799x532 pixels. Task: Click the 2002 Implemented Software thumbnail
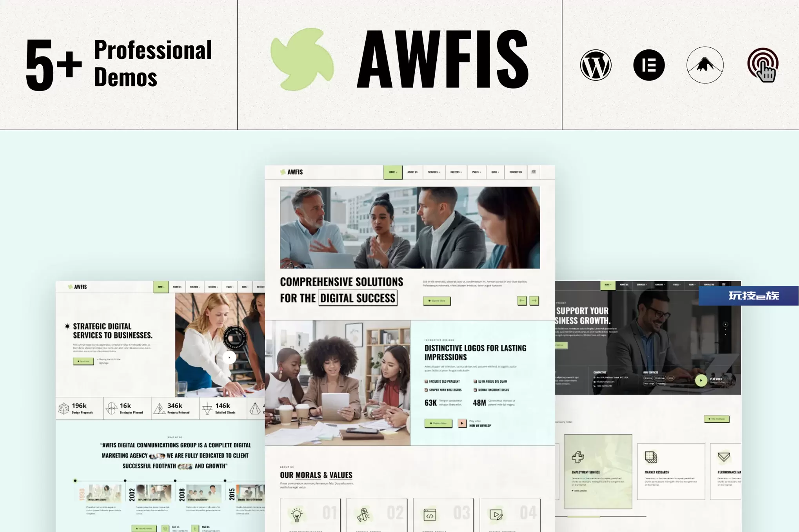(x=153, y=494)
